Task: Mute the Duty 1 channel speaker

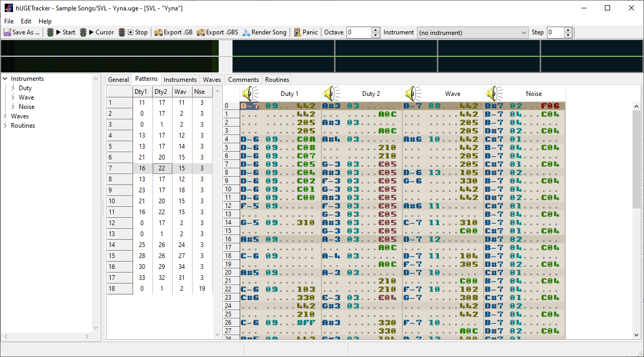Action: (250, 94)
